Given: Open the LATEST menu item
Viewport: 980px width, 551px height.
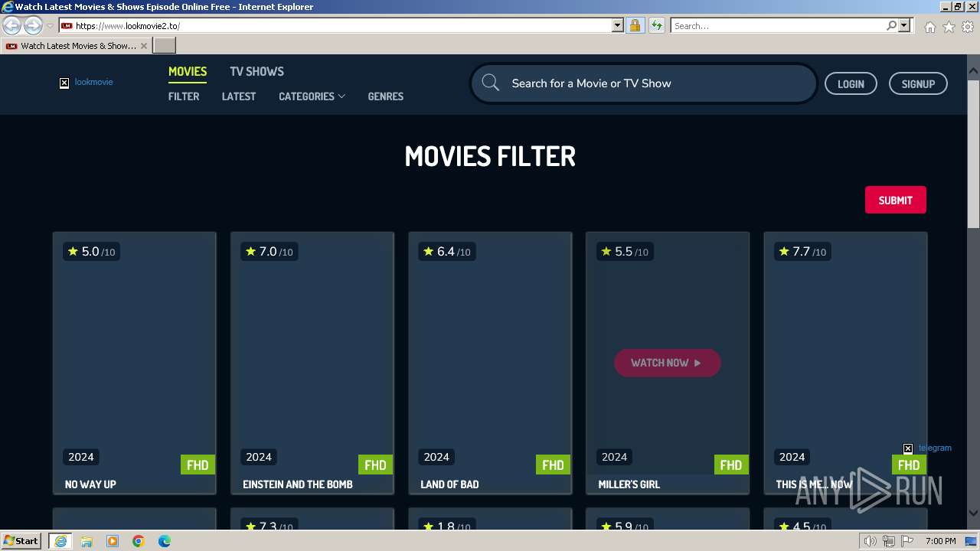Looking at the screenshot, I should point(239,96).
